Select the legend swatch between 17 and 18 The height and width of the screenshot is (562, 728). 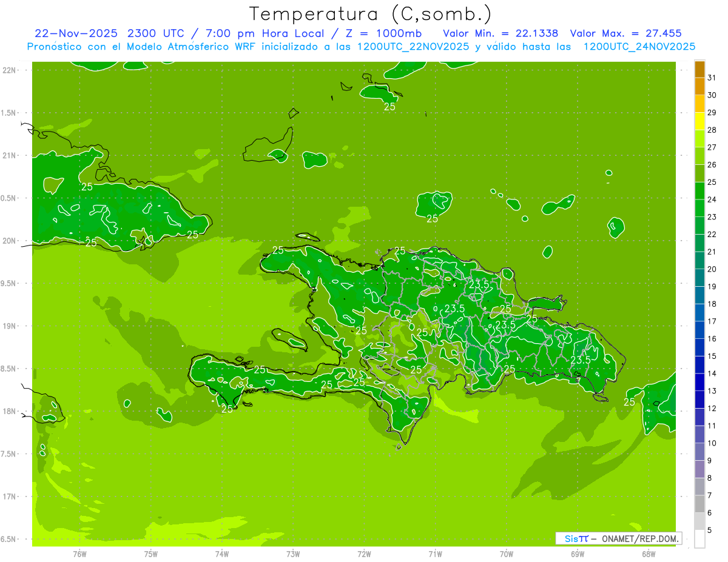tap(699, 313)
